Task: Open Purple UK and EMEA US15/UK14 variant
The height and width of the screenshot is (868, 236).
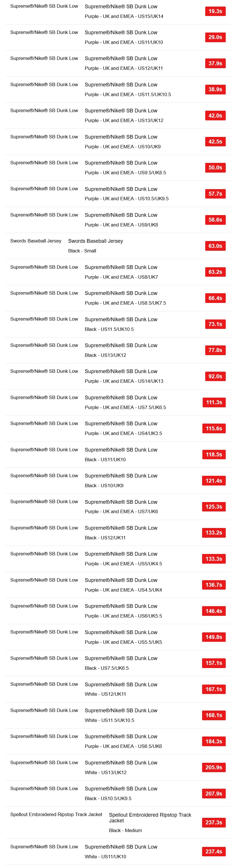Action: (x=123, y=16)
